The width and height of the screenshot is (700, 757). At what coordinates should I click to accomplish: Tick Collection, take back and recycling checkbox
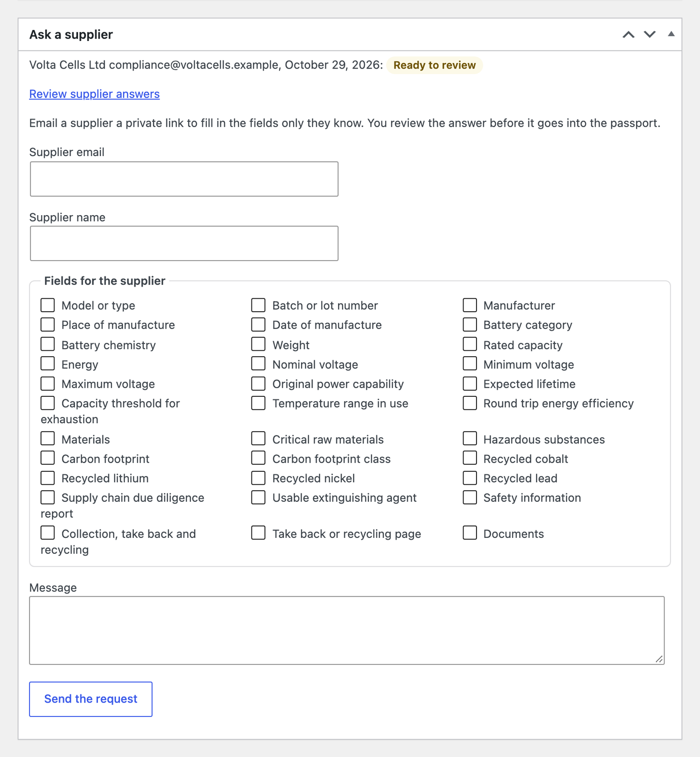[x=47, y=533]
